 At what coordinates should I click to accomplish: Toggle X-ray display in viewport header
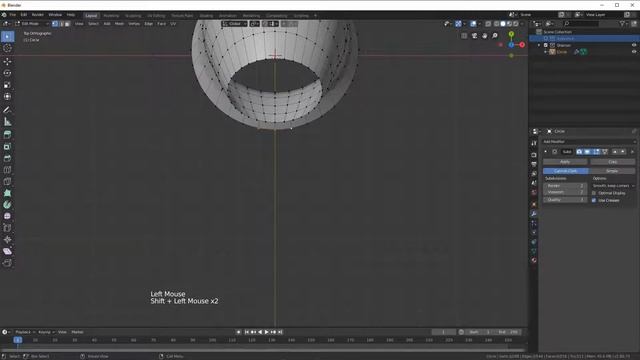tap(488, 24)
